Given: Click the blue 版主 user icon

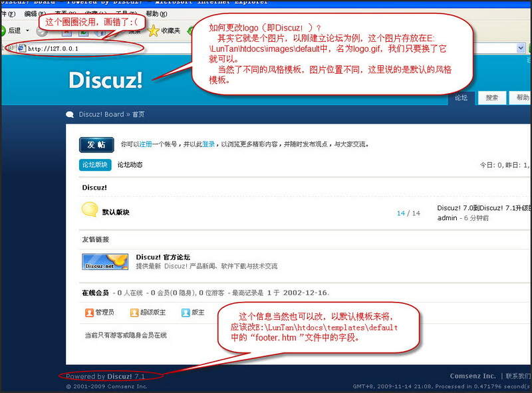Looking at the screenshot, I should click(186, 313).
